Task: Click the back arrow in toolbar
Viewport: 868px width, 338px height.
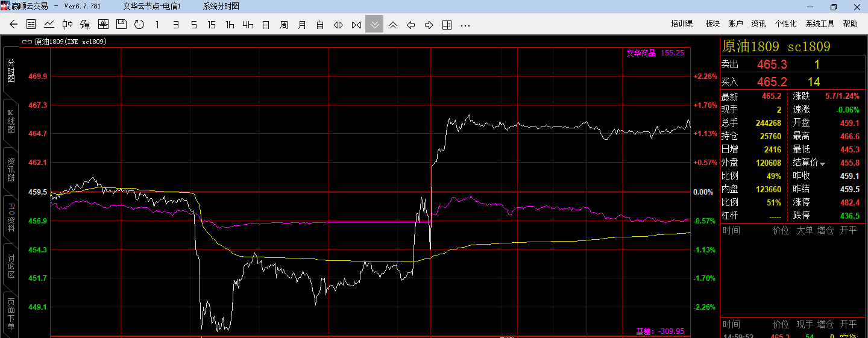Action: pos(14,25)
